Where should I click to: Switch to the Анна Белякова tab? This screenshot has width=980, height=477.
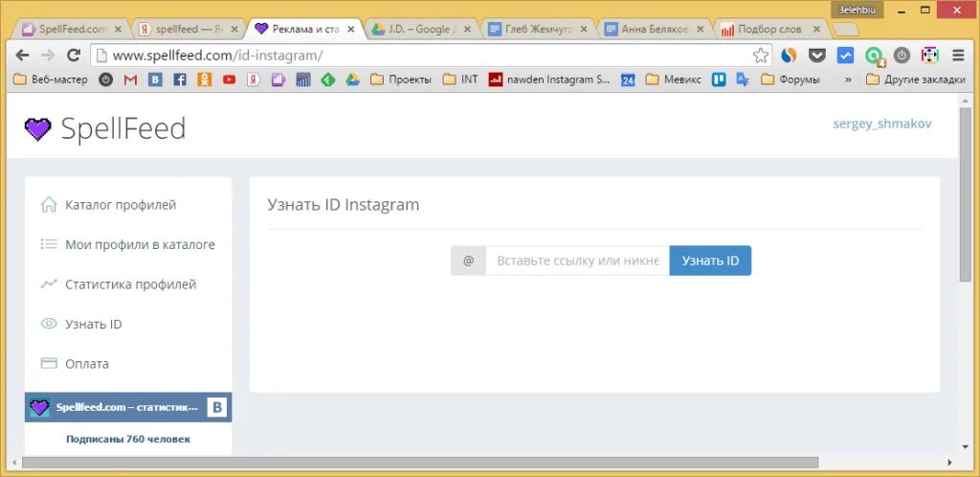point(653,29)
